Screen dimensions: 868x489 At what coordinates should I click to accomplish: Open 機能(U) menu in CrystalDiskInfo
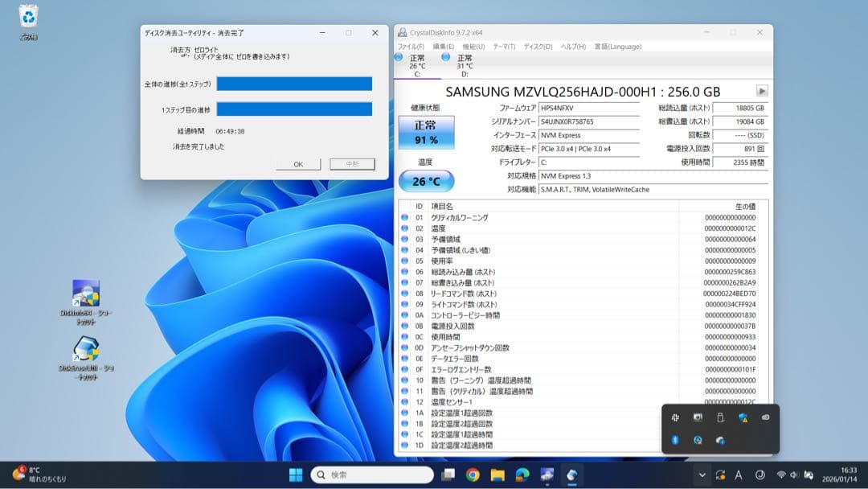coord(473,47)
